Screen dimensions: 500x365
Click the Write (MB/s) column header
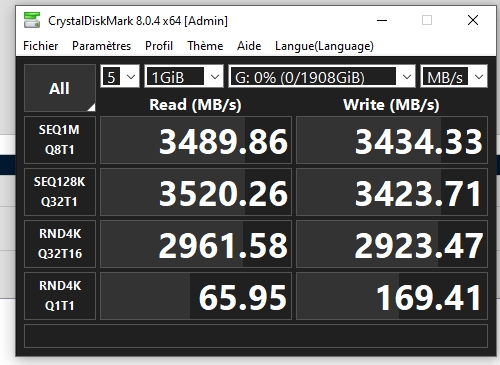tap(391, 105)
